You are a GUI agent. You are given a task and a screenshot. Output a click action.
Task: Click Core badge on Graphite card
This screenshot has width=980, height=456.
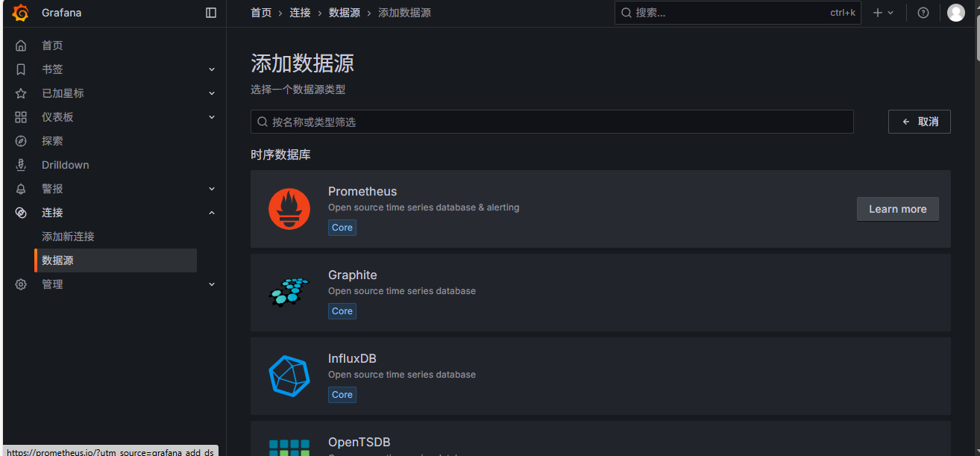[x=342, y=311]
